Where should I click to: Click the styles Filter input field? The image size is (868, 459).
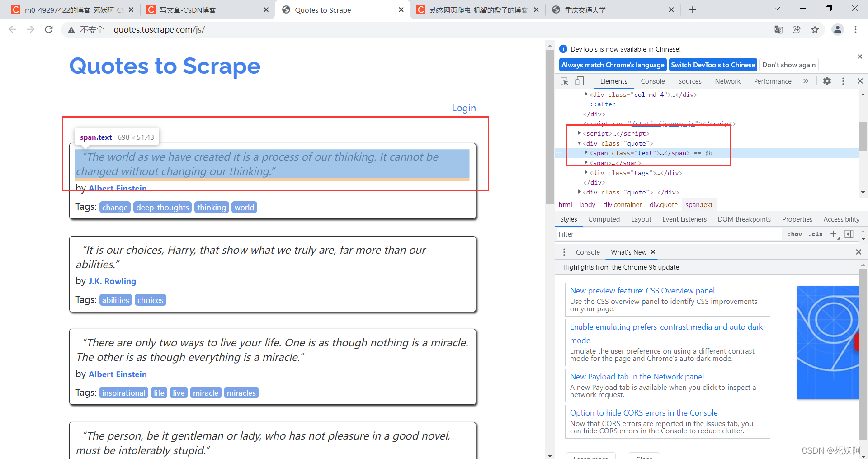click(x=669, y=234)
